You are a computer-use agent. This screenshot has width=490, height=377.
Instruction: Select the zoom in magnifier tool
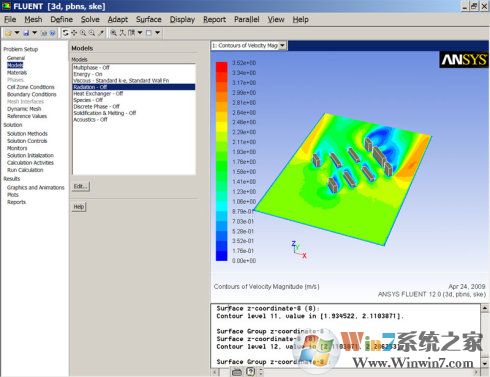(83, 33)
